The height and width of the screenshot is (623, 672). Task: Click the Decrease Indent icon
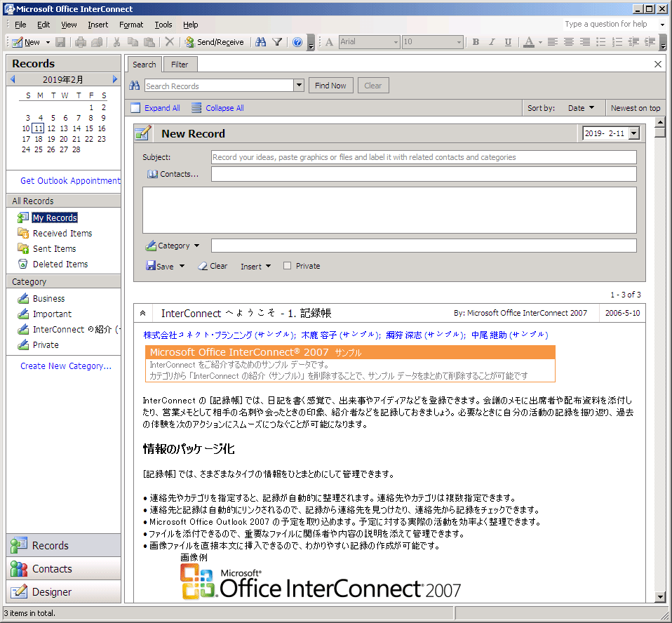point(634,42)
